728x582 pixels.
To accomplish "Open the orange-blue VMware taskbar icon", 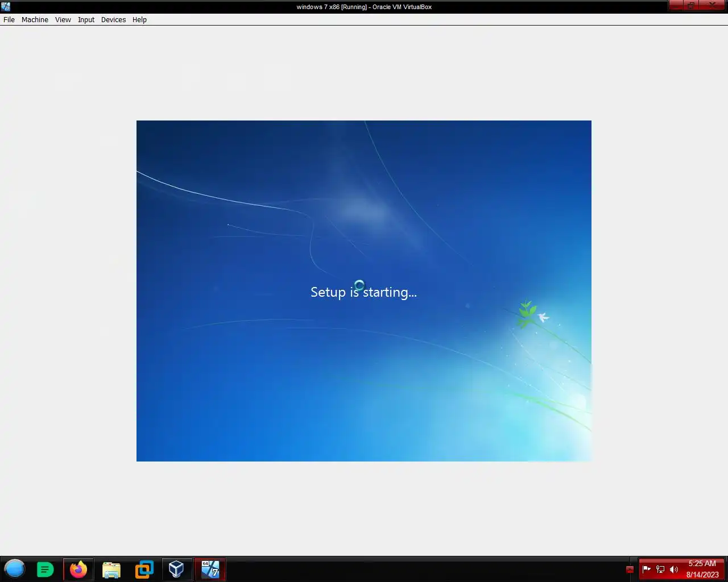I will click(144, 569).
